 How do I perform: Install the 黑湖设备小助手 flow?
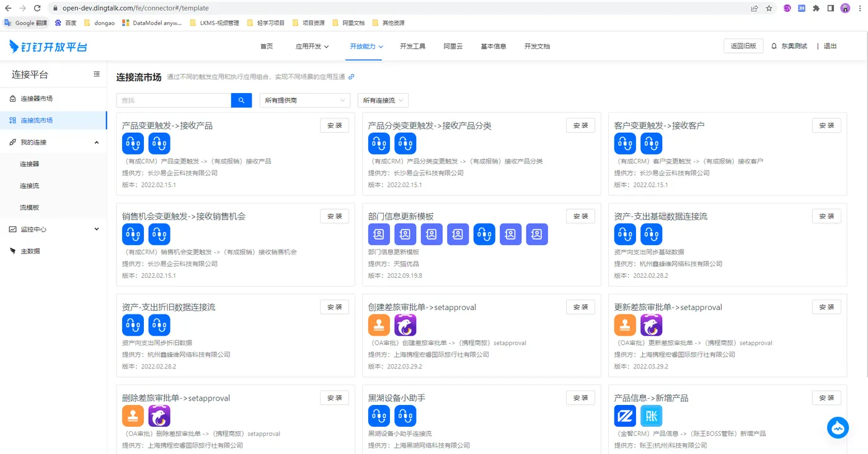point(581,398)
